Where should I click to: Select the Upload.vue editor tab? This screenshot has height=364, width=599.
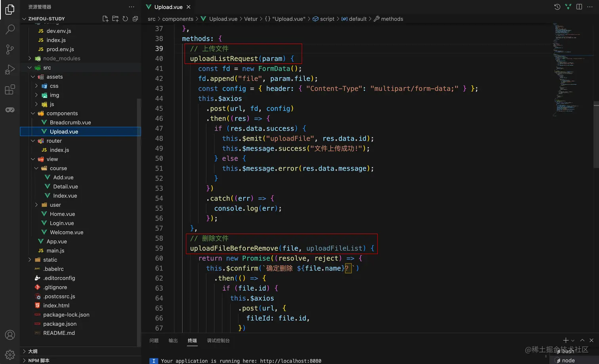click(x=168, y=7)
